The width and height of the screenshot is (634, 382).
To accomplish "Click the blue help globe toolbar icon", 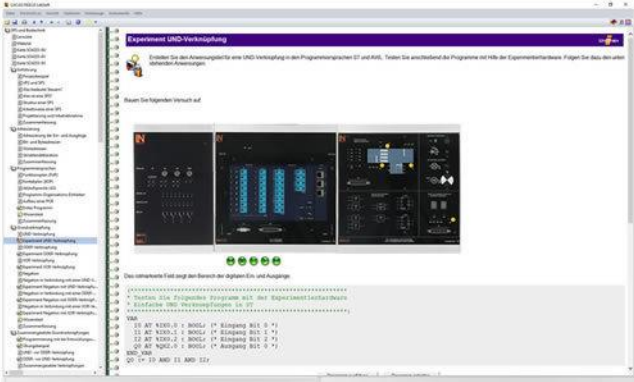I will (78, 22).
